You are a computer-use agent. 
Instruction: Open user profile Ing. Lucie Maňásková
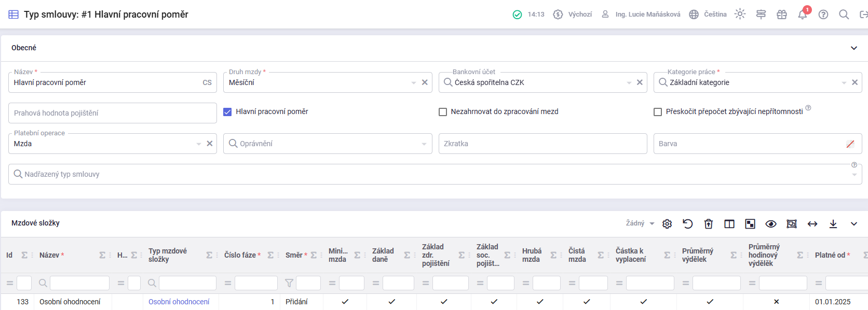pyautogui.click(x=642, y=15)
